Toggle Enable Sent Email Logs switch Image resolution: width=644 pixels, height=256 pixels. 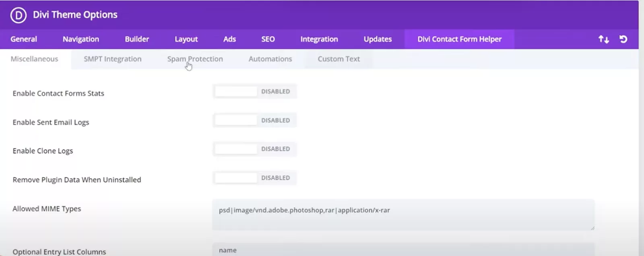point(254,120)
